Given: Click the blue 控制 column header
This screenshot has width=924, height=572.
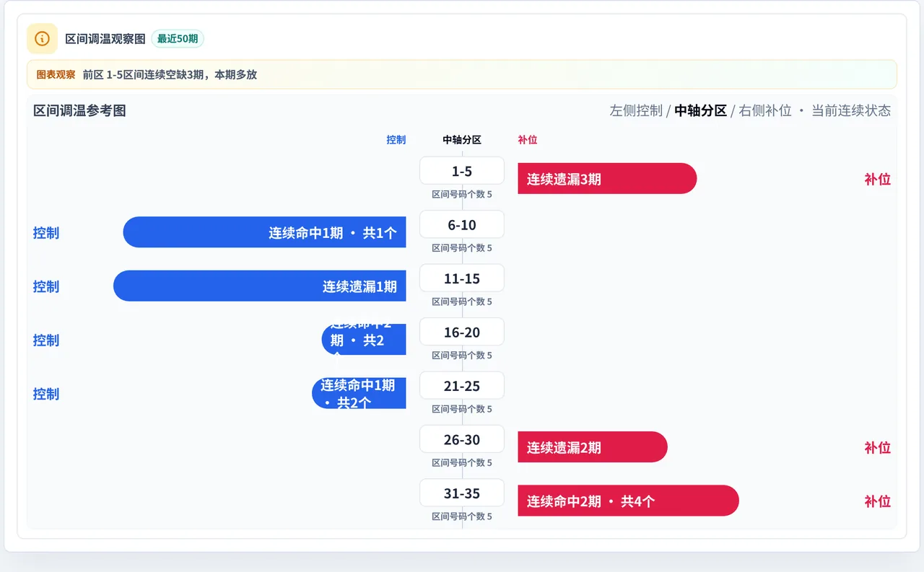Looking at the screenshot, I should tap(396, 140).
